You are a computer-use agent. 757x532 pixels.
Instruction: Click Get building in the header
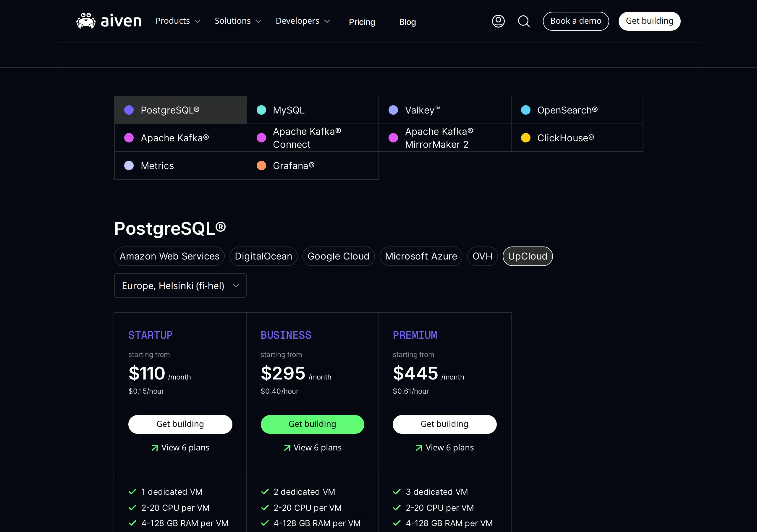click(x=650, y=21)
